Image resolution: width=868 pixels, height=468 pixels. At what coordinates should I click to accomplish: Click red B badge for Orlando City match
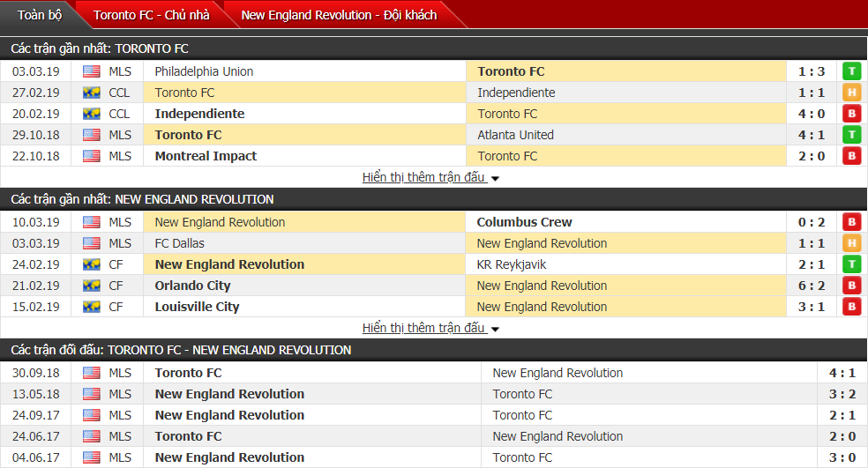pos(852,286)
